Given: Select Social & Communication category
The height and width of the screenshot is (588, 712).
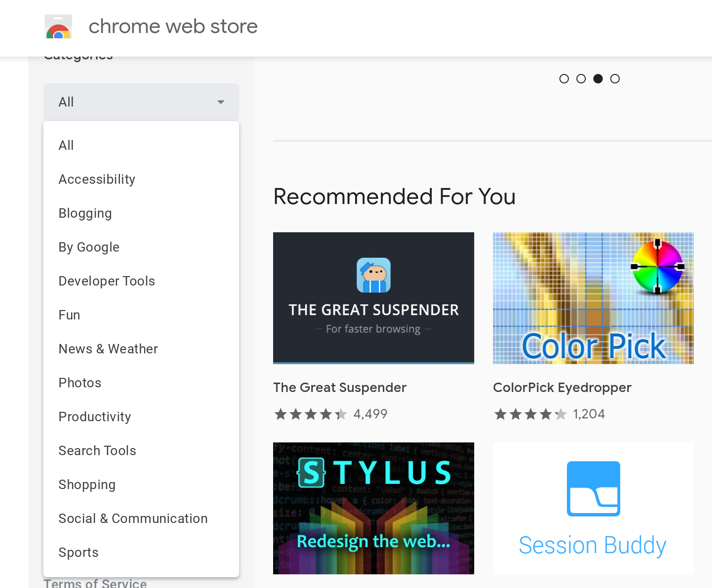Looking at the screenshot, I should tap(141, 518).
